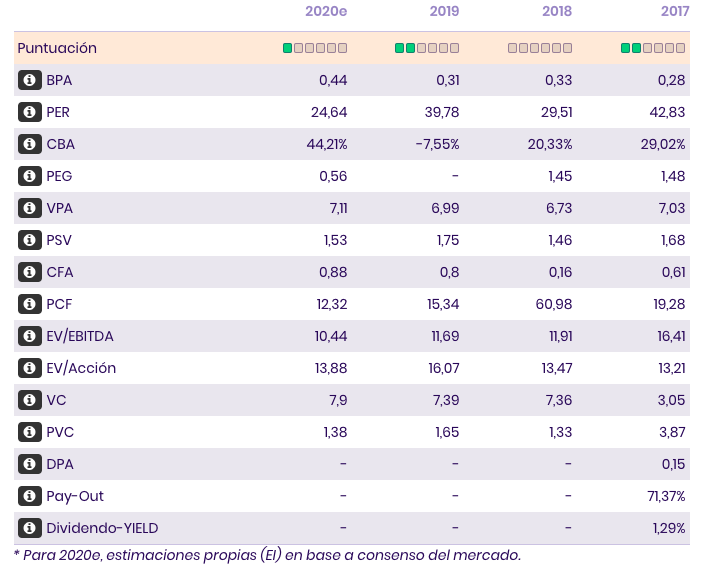Click the 2018 empty score squares
The image size is (701, 576).
click(540, 48)
